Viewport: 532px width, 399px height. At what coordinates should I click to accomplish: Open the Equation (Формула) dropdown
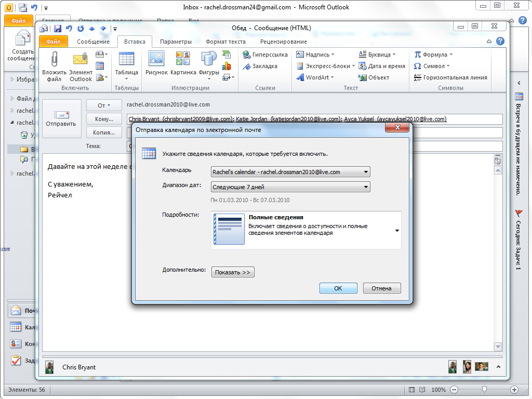coord(433,55)
